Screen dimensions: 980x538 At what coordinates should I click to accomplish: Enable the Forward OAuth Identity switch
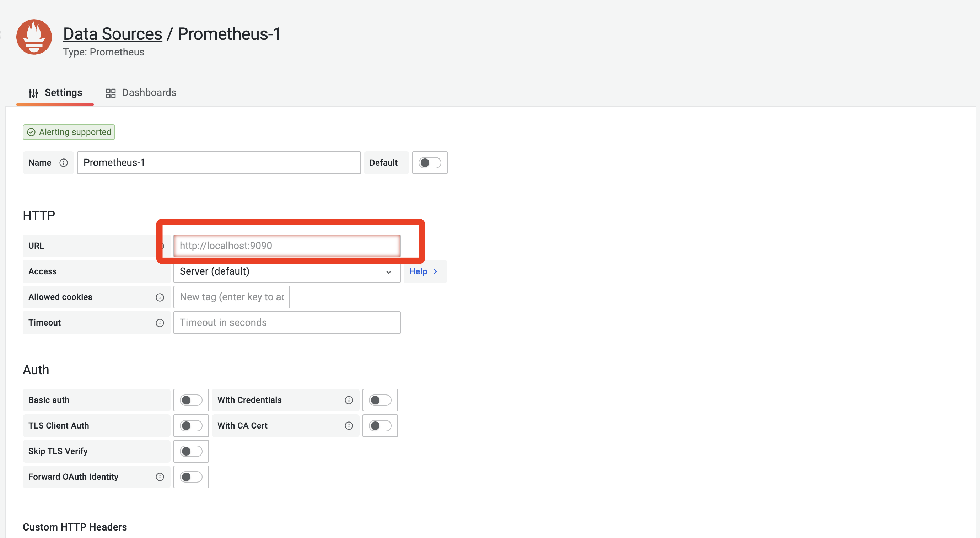point(191,477)
